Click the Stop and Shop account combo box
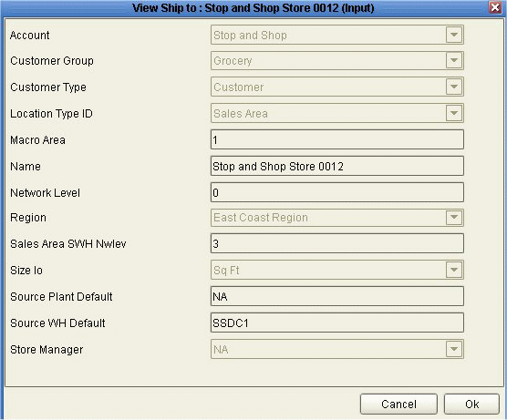This screenshot has width=507, height=420. coord(336,35)
